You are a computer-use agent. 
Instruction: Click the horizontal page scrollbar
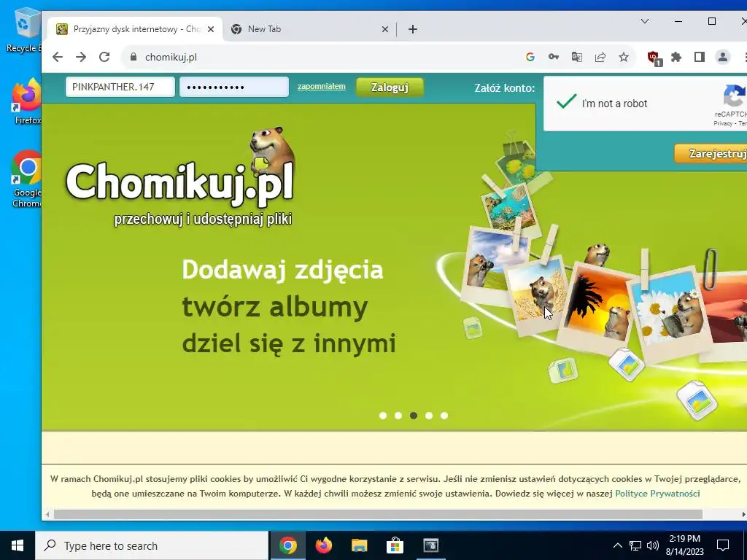point(378,514)
